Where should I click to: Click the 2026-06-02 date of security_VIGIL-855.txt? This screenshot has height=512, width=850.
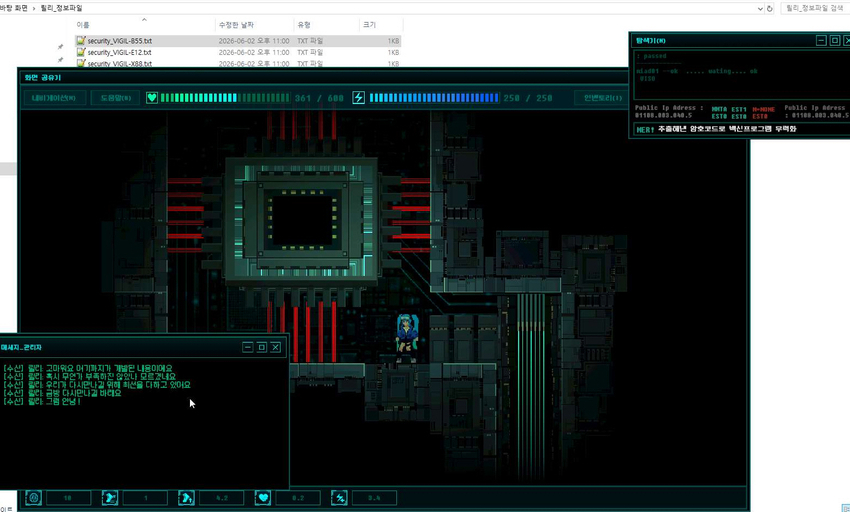pyautogui.click(x=254, y=41)
